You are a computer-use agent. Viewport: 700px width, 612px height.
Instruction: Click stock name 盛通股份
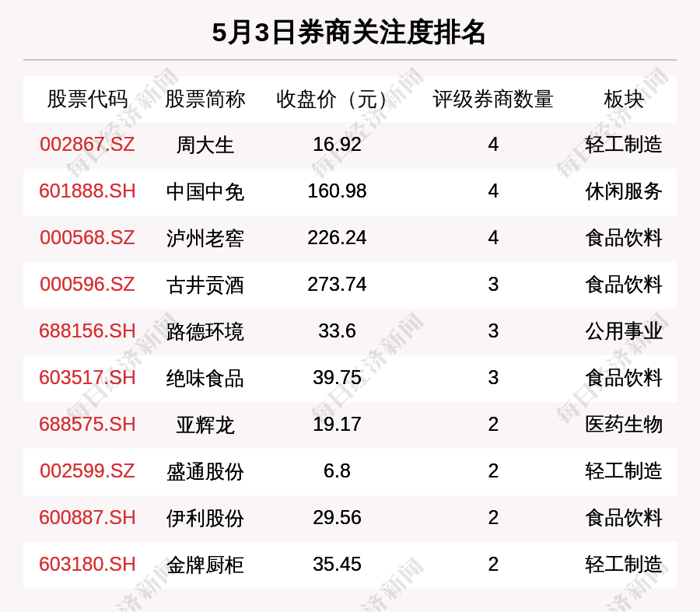coord(205,472)
